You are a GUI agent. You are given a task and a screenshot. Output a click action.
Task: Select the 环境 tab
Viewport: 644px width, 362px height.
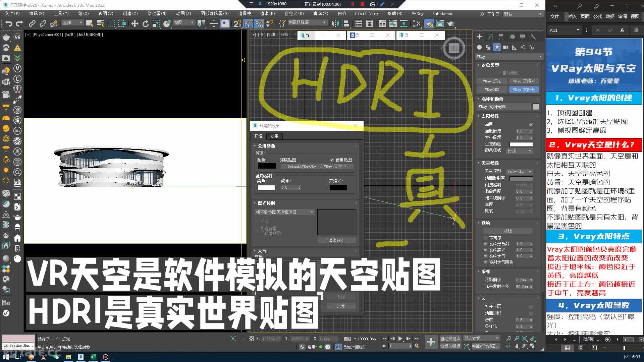click(x=258, y=136)
